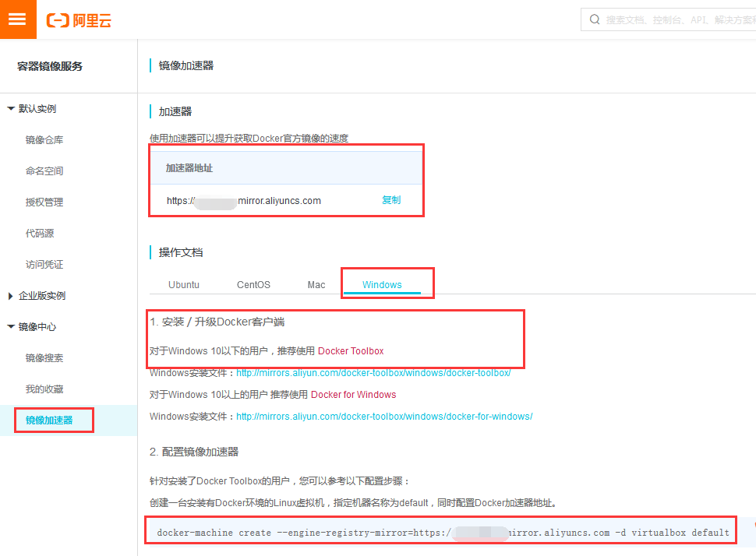Open 命名空间 in sidebar

(44, 171)
